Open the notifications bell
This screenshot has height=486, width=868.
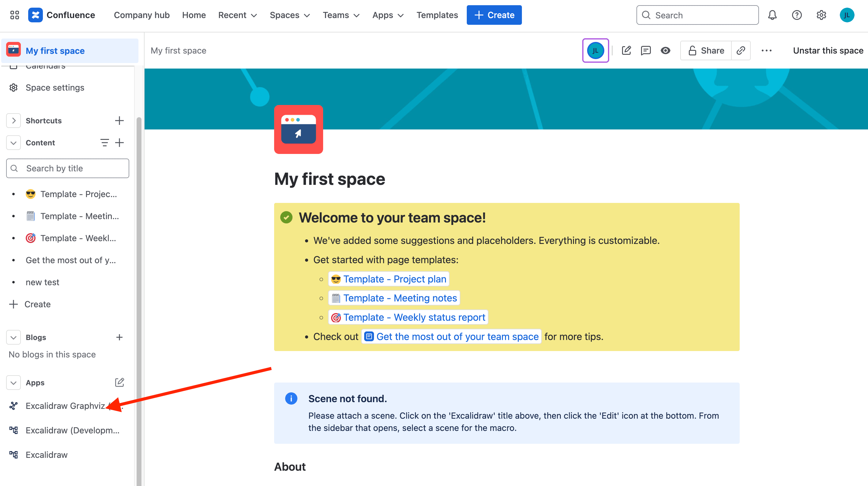pyautogui.click(x=772, y=15)
